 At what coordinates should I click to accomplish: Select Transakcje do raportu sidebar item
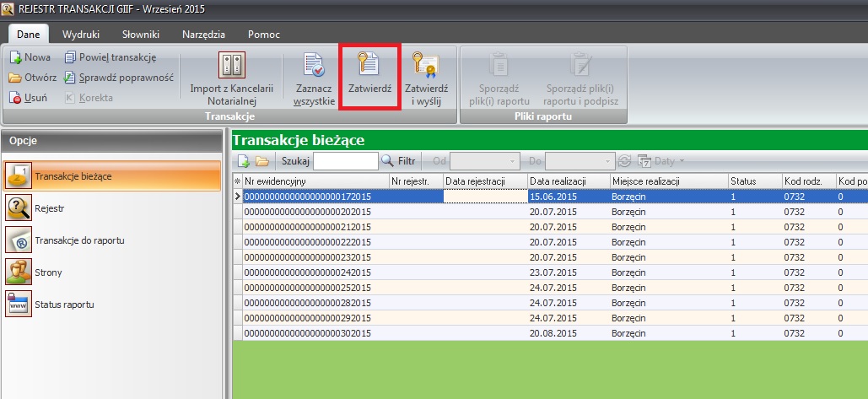tap(79, 240)
